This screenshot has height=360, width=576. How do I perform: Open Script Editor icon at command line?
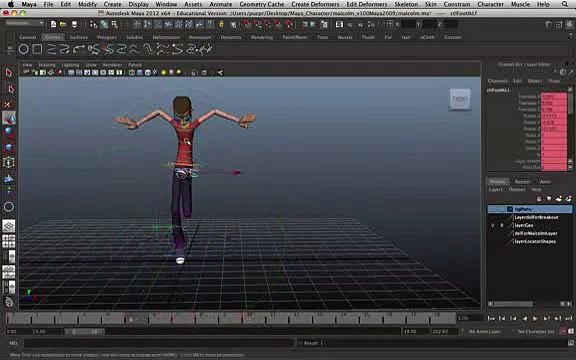[571, 343]
